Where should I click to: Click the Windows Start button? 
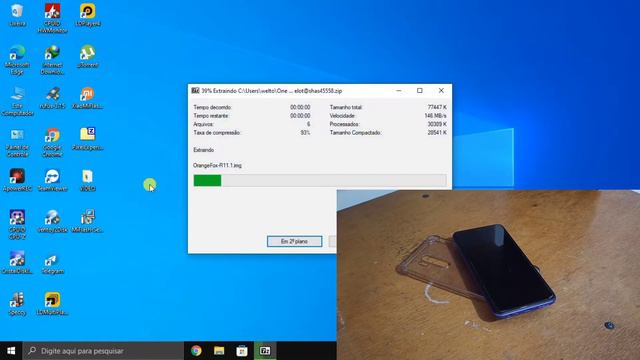point(11,351)
